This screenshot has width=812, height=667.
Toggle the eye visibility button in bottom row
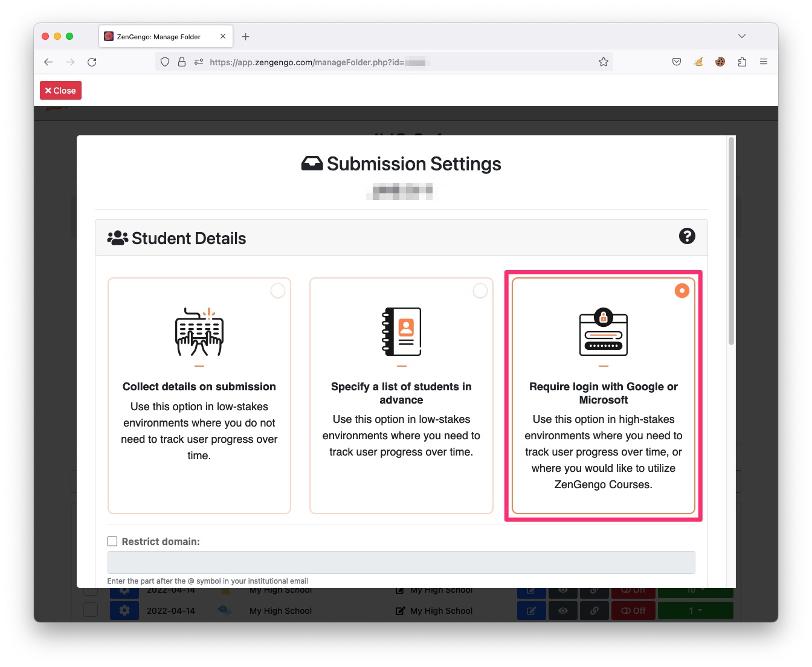click(x=563, y=610)
